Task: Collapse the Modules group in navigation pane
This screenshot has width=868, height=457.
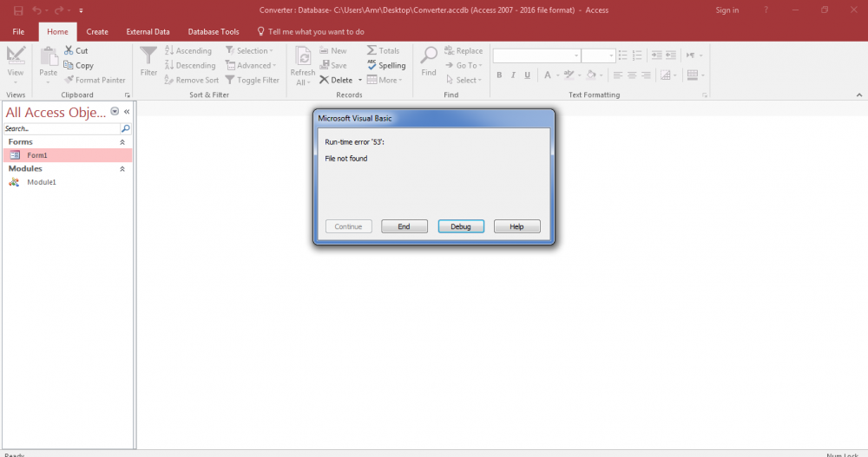Action: point(122,169)
